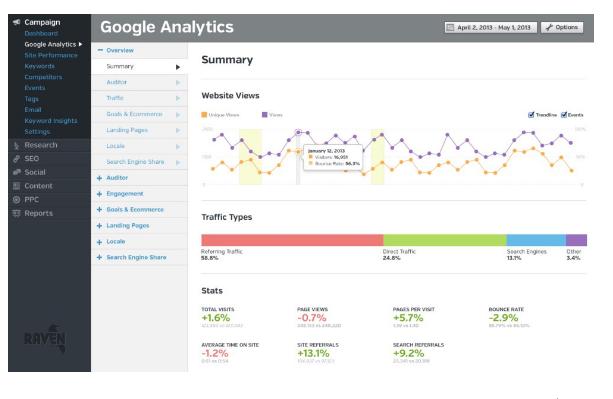Image resolution: width=613 pixels, height=399 pixels.
Task: Toggle the Events checkbox
Action: click(564, 115)
